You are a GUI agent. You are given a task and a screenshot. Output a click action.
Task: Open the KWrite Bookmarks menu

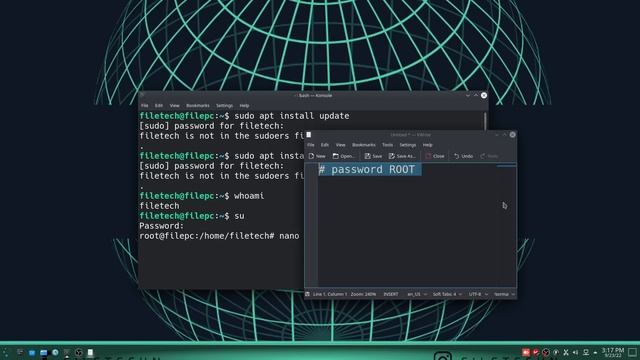coord(364,145)
